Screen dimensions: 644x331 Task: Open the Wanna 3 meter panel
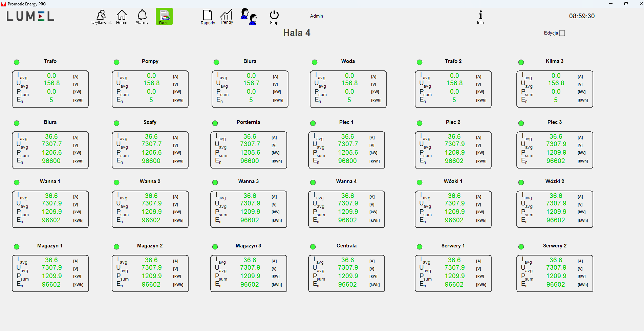click(249, 209)
